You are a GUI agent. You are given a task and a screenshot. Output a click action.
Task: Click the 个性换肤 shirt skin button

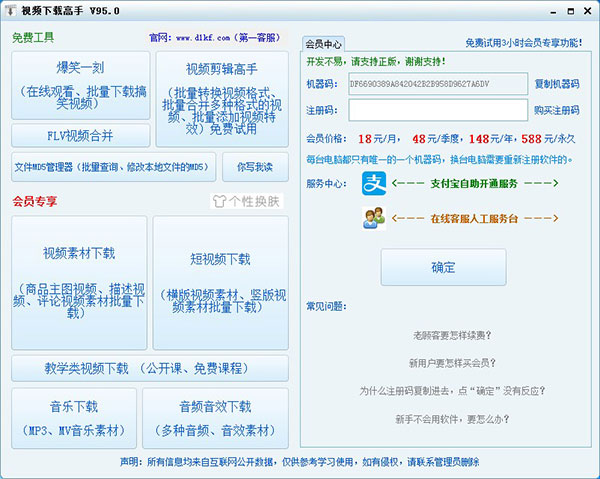247,201
